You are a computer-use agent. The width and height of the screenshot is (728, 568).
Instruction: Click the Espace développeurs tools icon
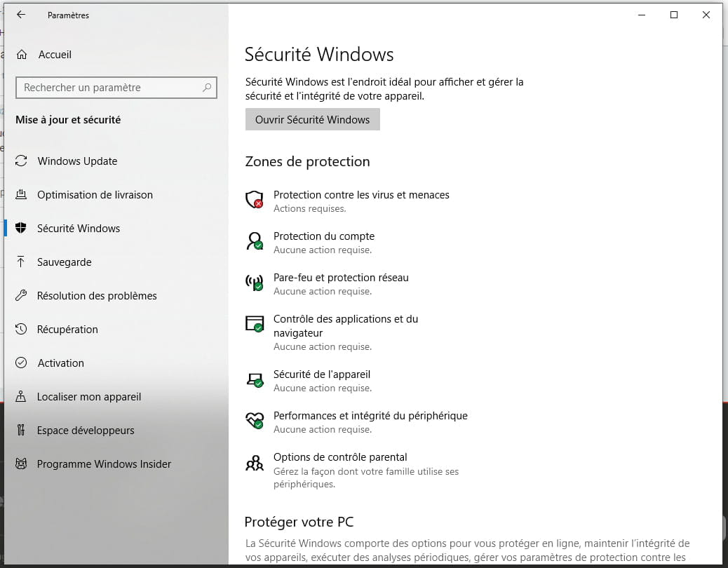click(21, 430)
